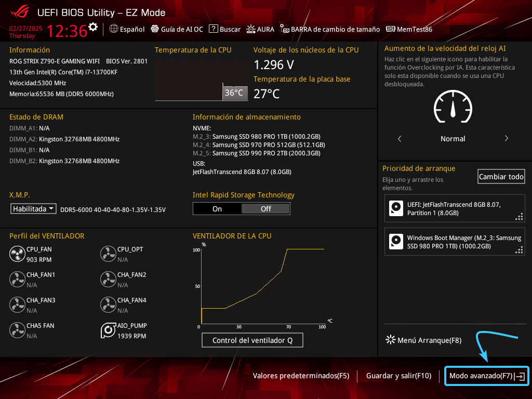This screenshot has height=399, width=532.
Task: Click motherboard temperature 27°C value
Action: [x=267, y=94]
